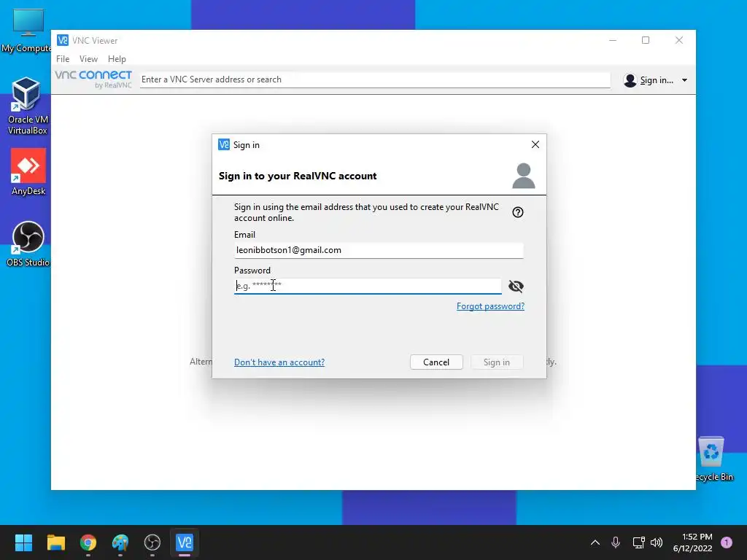Open the notification badge in taskbar

(727, 542)
